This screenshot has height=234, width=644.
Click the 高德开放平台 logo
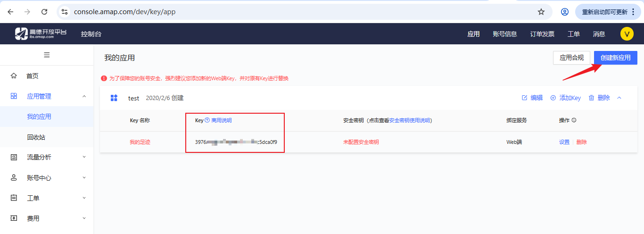tap(41, 33)
